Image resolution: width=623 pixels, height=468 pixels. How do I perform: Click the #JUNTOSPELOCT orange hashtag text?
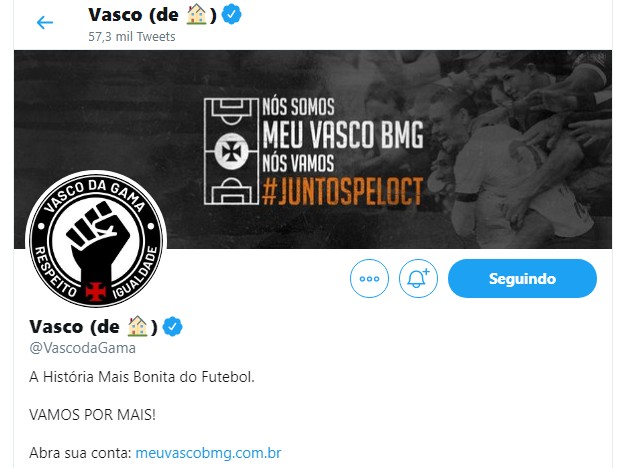tap(342, 191)
